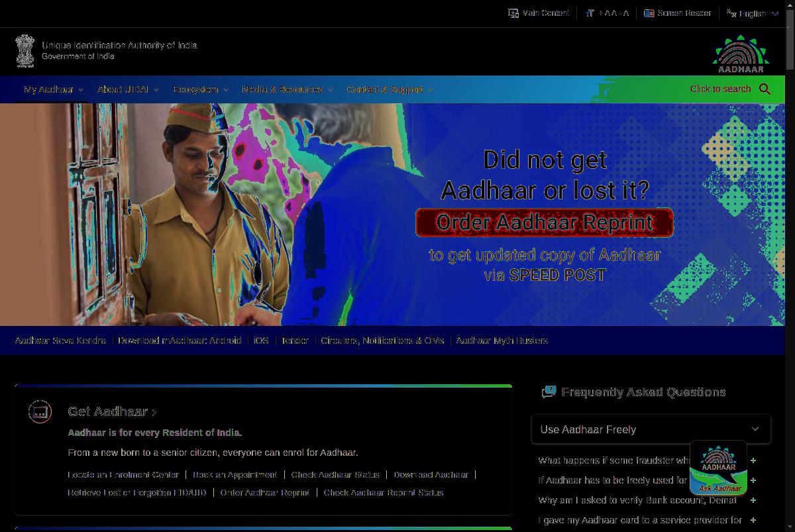Open Circulars, Notifications & OMs link
Image resolution: width=795 pixels, height=532 pixels.
point(382,341)
